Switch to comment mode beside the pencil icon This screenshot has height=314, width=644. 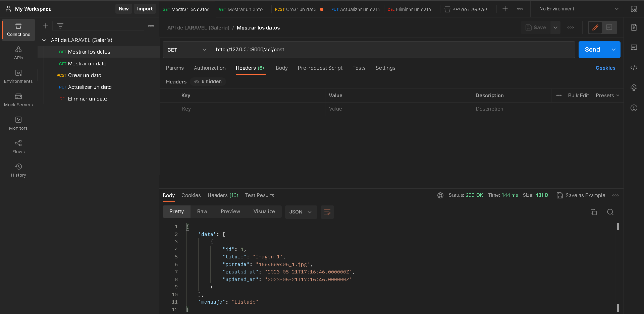[x=609, y=27]
